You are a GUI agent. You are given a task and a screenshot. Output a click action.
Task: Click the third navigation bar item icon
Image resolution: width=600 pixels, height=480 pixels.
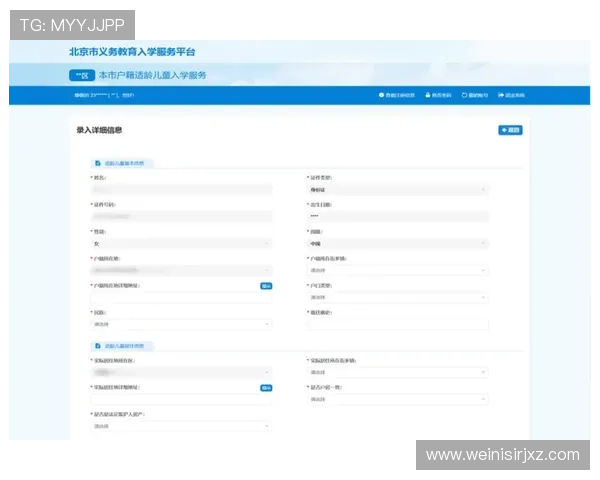(x=464, y=95)
